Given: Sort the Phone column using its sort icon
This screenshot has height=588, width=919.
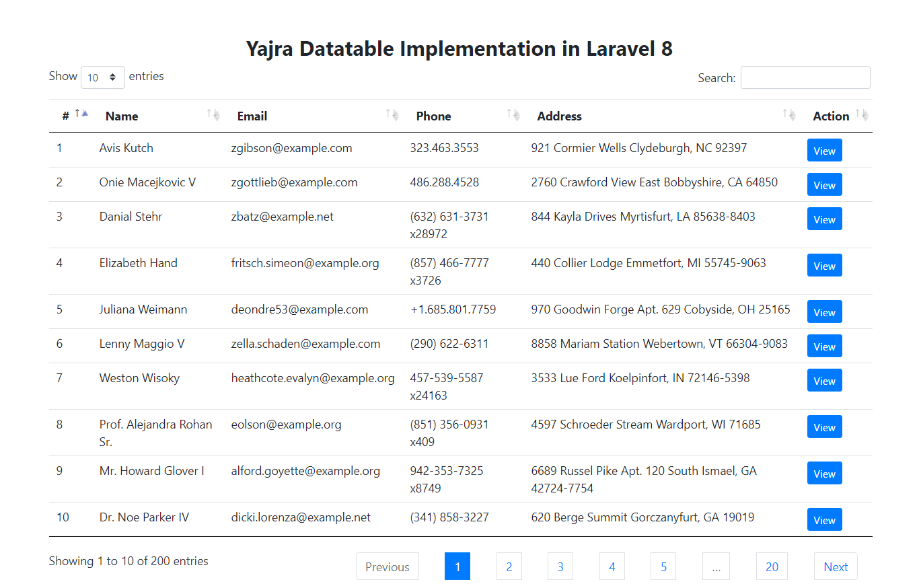Looking at the screenshot, I should [x=513, y=114].
